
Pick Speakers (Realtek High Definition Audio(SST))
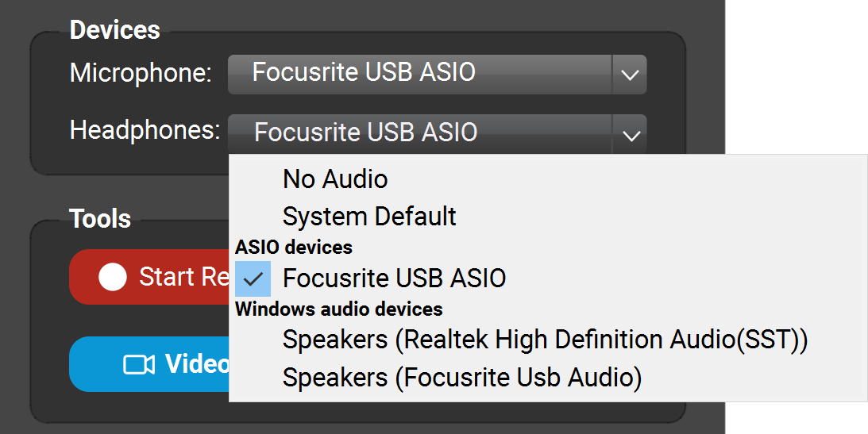click(x=545, y=340)
